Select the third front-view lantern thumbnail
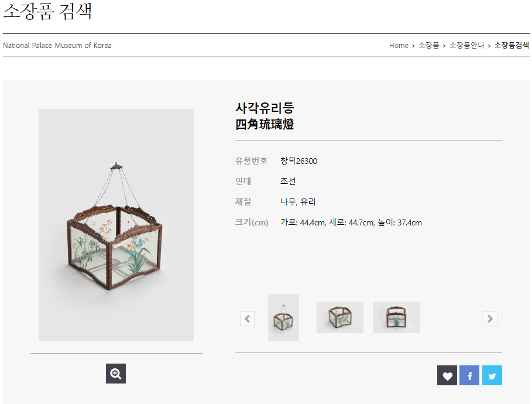 click(396, 317)
